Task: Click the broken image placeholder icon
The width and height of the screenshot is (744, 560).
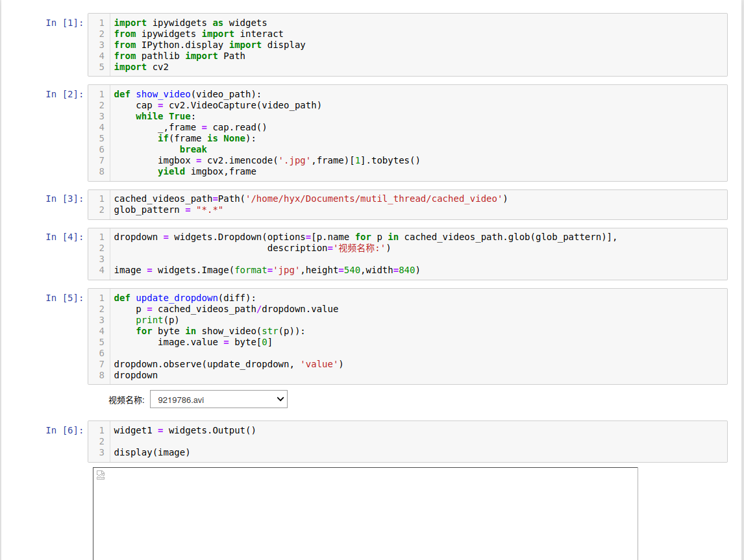Action: [x=101, y=474]
